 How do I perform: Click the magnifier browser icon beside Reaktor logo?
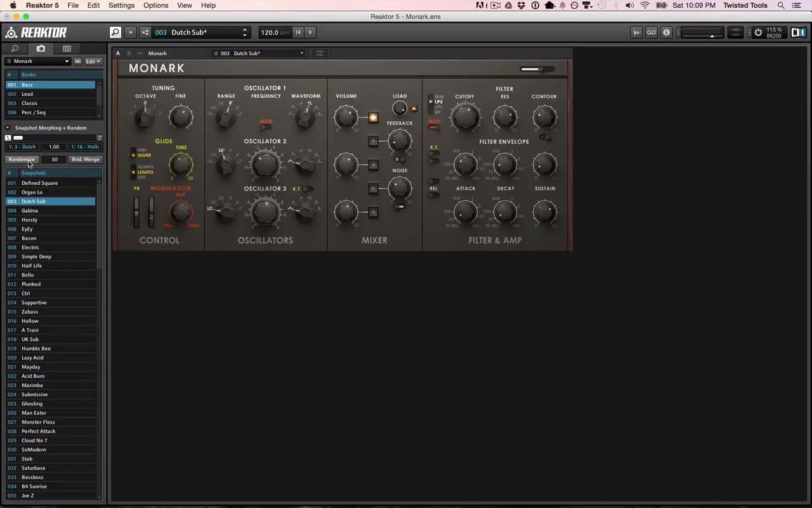click(x=115, y=32)
